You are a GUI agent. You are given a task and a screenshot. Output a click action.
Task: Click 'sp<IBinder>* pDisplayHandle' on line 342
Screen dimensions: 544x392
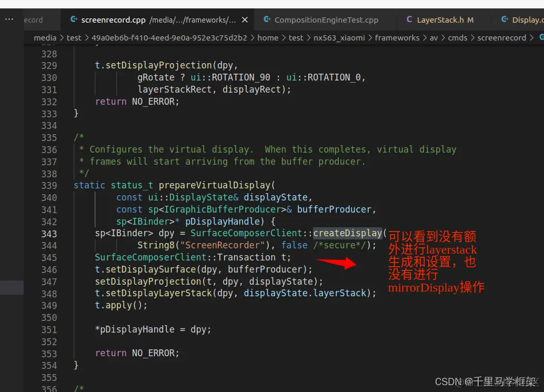[188, 222]
